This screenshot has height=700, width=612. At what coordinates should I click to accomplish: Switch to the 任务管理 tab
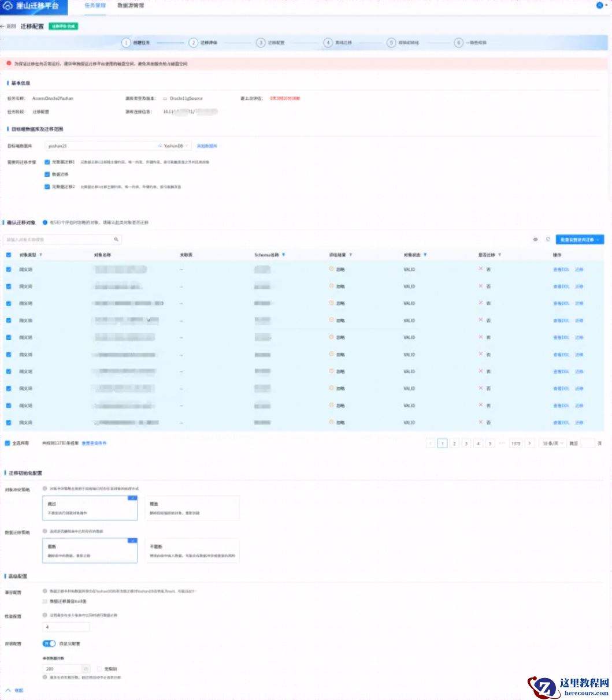[x=95, y=6]
